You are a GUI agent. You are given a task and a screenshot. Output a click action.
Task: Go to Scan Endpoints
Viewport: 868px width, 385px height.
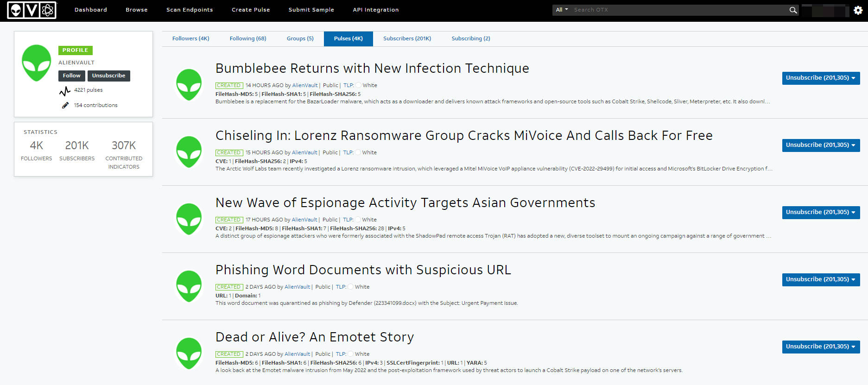coord(190,10)
